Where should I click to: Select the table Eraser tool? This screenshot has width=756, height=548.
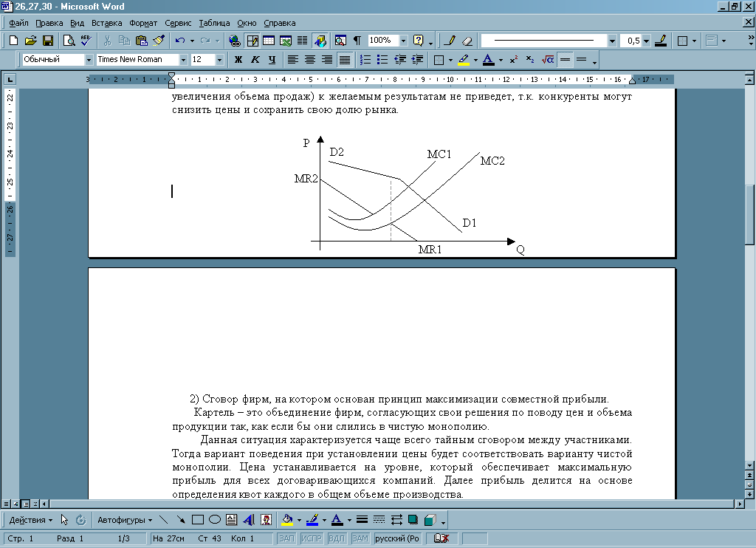[467, 41]
